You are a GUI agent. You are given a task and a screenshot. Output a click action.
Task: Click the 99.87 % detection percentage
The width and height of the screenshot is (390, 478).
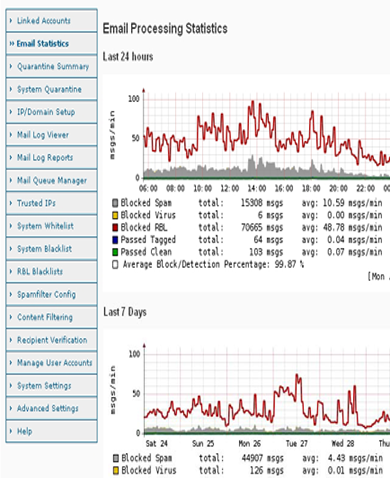[289, 265]
